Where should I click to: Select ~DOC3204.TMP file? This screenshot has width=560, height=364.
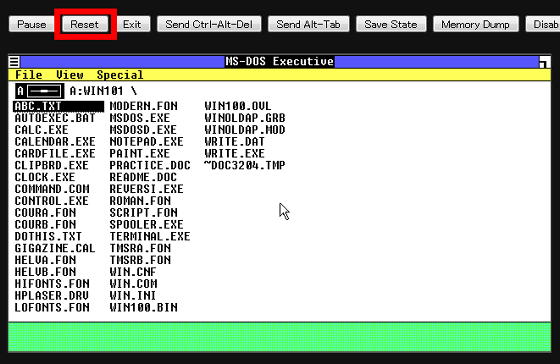point(245,165)
